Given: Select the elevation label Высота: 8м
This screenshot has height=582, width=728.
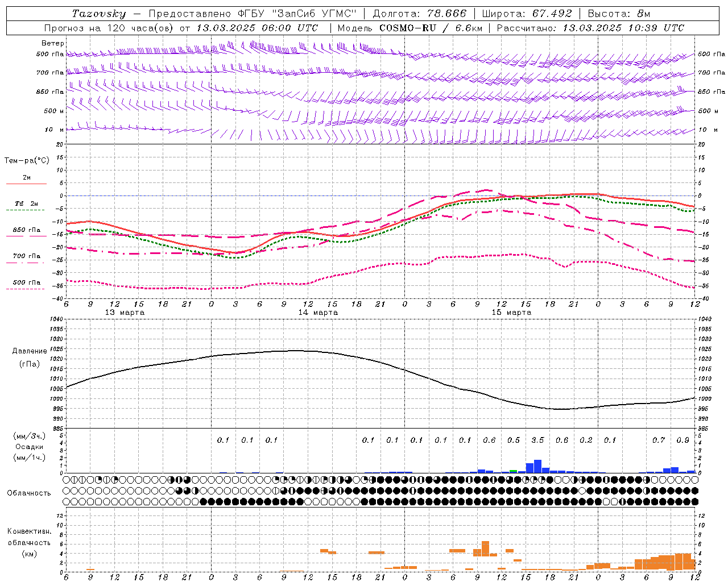Looking at the screenshot, I should [619, 14].
